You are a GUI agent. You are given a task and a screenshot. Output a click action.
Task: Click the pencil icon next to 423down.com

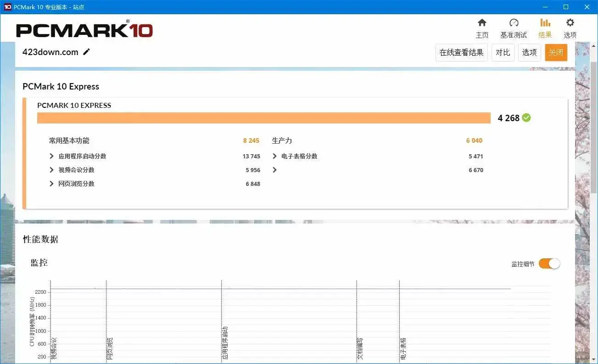tap(87, 52)
